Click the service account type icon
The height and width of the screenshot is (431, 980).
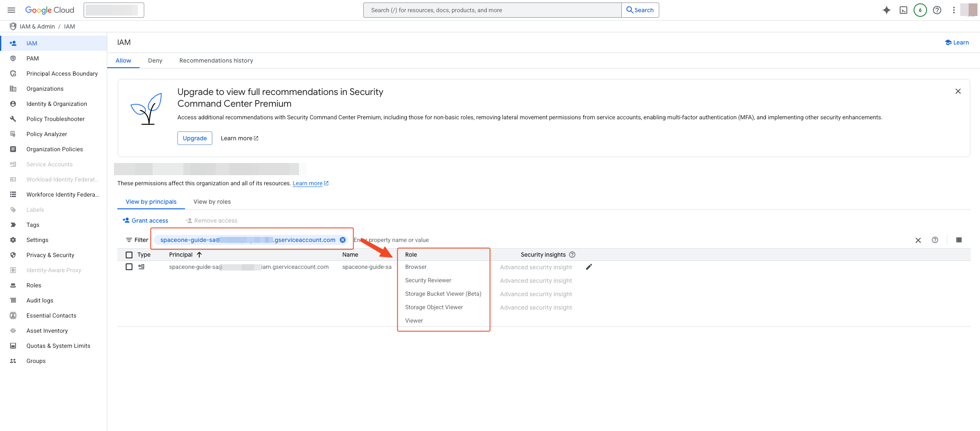(x=142, y=267)
